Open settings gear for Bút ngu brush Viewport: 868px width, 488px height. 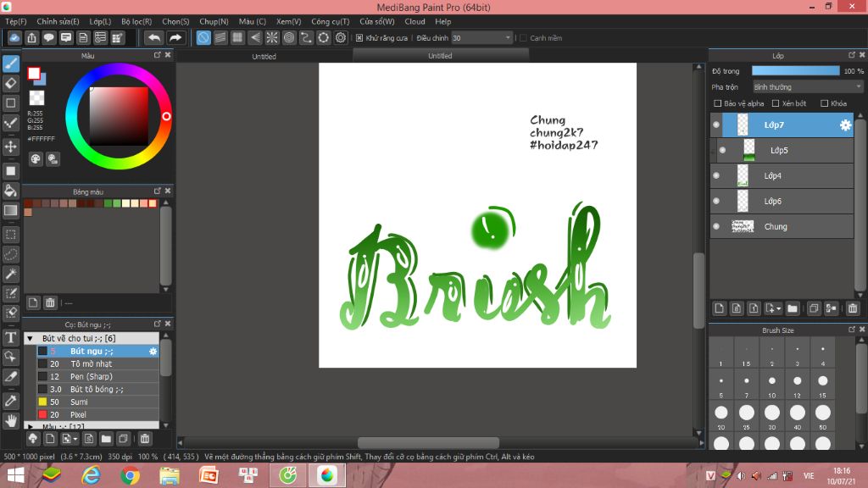click(153, 352)
